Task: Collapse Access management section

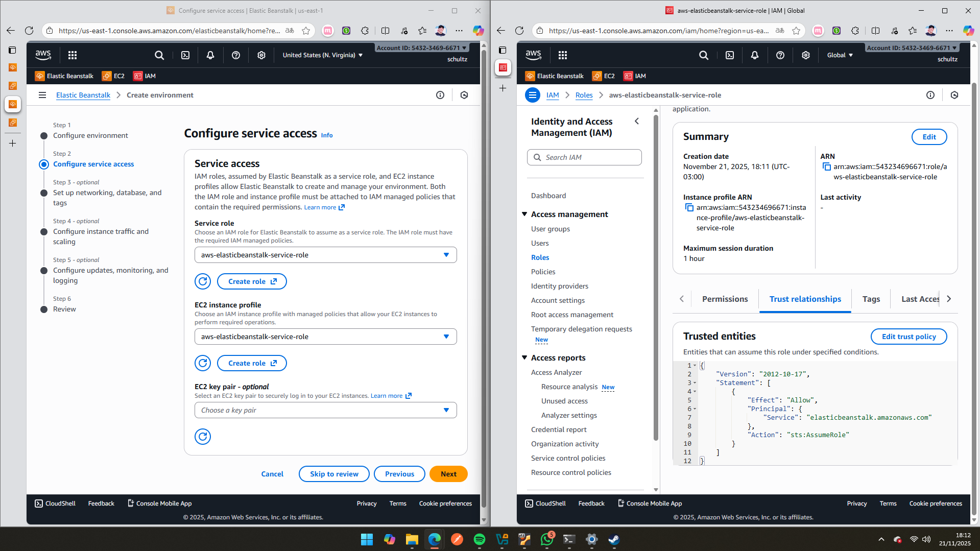Action: tap(524, 214)
